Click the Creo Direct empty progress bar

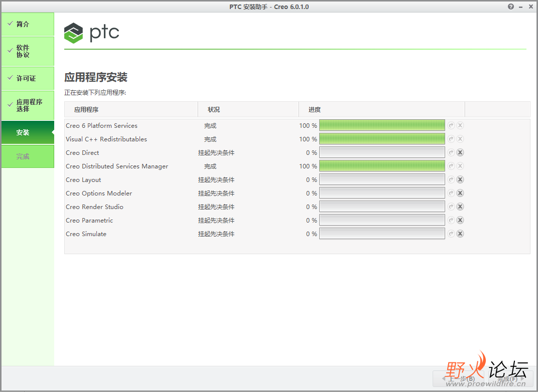tap(382, 152)
